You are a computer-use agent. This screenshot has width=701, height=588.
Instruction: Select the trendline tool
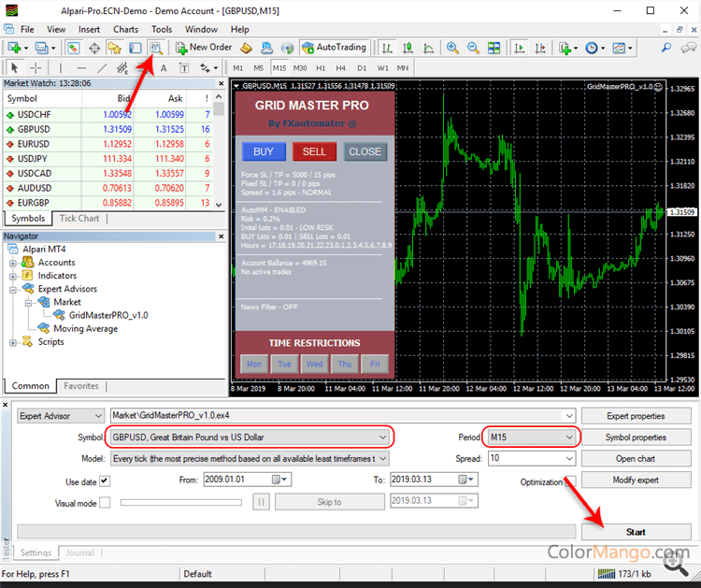pyautogui.click(x=102, y=68)
